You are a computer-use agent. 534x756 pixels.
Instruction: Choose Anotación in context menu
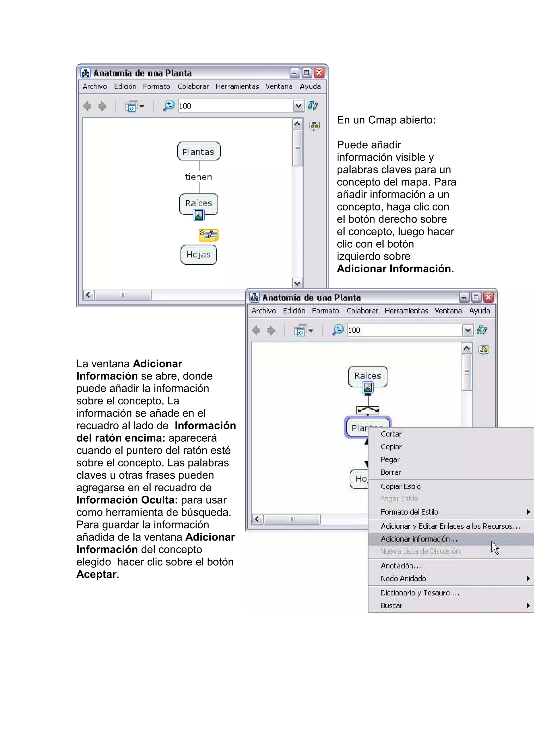[x=451, y=566]
